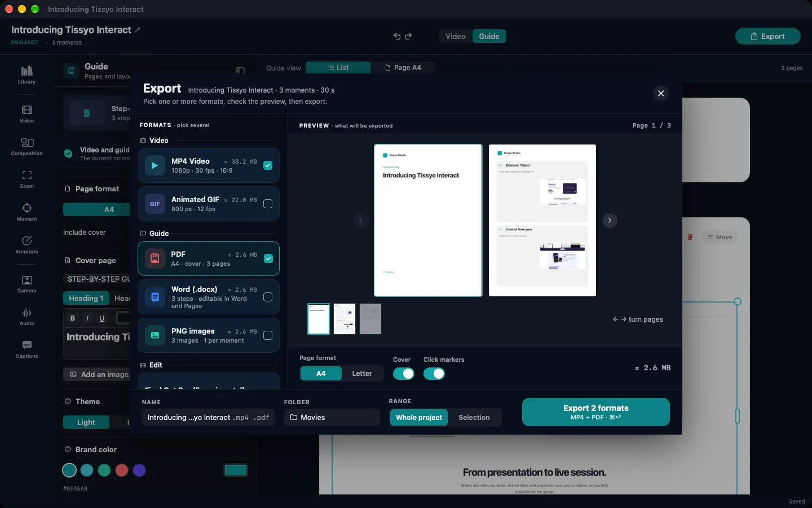Click the redo arrow icon

[x=408, y=36]
